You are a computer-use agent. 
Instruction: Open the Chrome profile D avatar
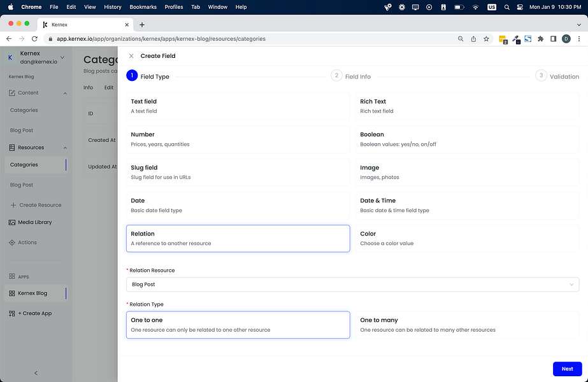566,39
